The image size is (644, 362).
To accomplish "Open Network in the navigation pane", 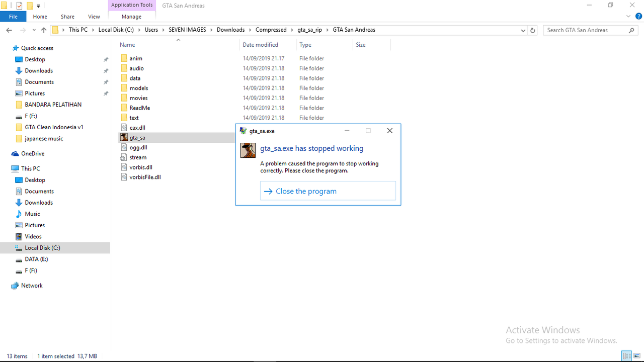I will click(32, 286).
